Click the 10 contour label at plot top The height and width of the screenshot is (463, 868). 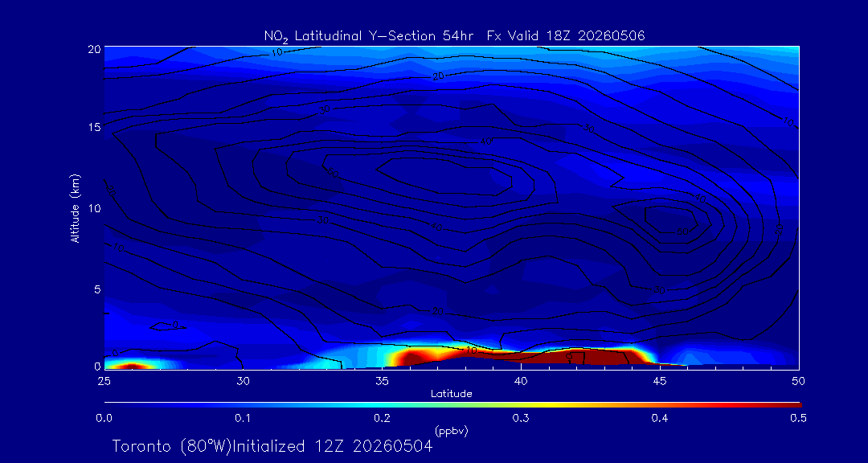coord(276,52)
